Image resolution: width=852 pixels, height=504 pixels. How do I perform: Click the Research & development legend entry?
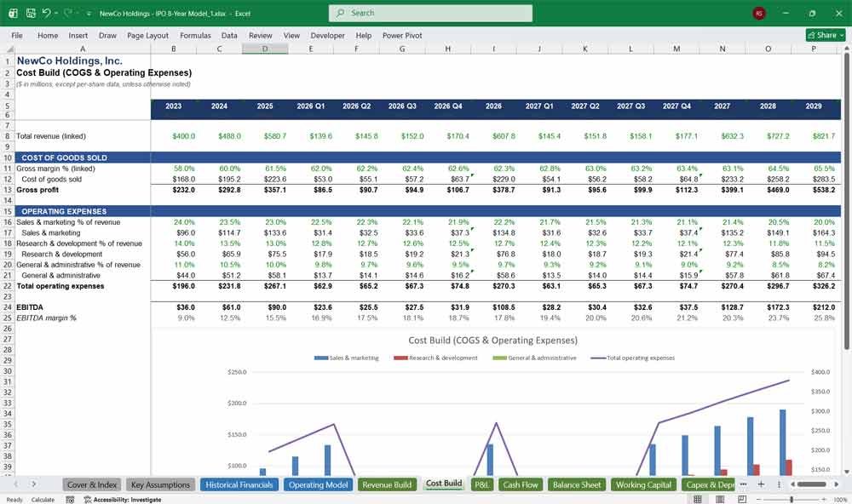pyautogui.click(x=435, y=358)
